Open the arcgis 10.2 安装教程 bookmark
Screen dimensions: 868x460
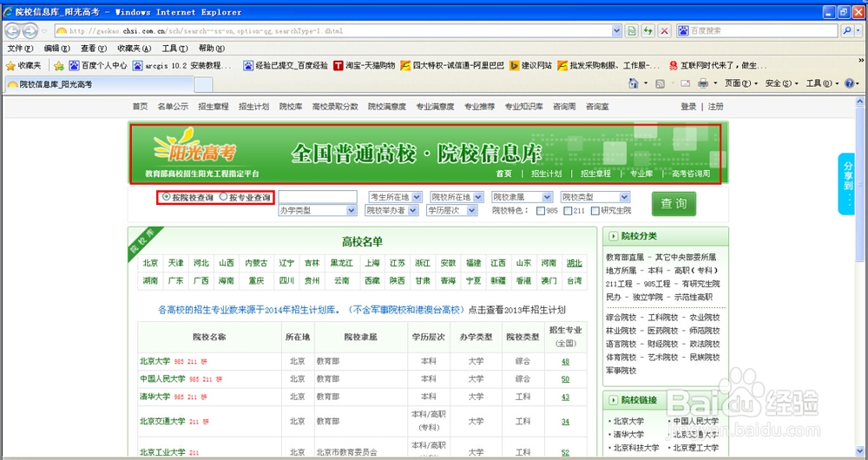182,66
